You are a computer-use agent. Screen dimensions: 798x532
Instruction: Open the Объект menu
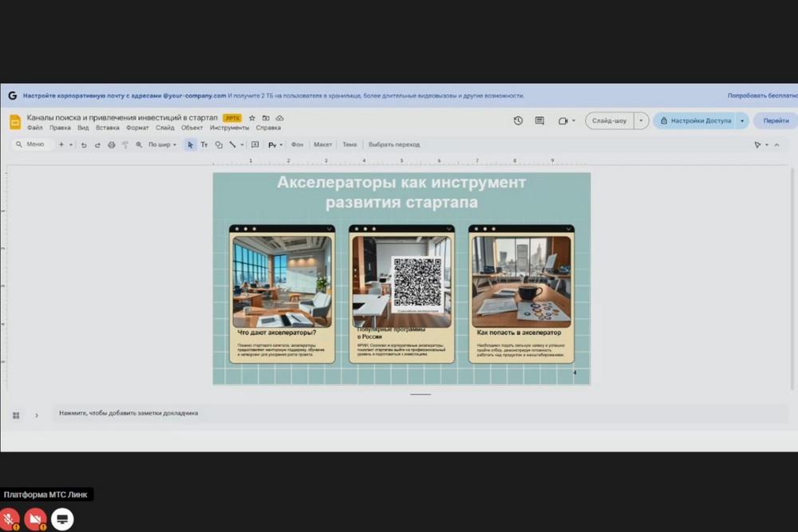click(x=192, y=128)
